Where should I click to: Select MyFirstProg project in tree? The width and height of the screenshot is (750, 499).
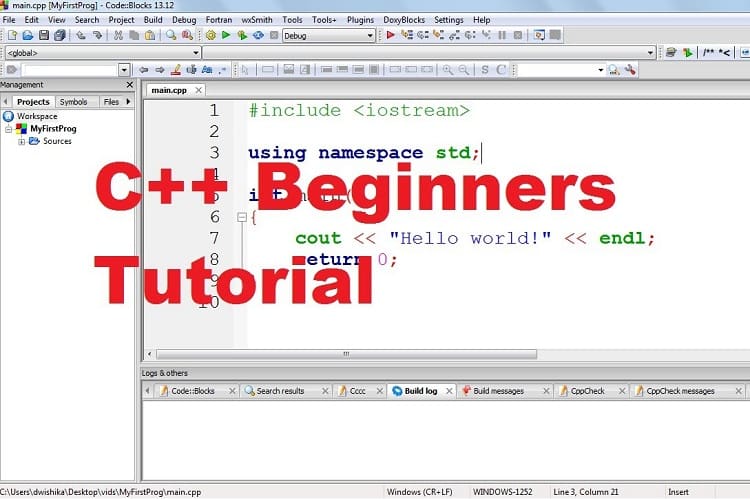pos(55,129)
